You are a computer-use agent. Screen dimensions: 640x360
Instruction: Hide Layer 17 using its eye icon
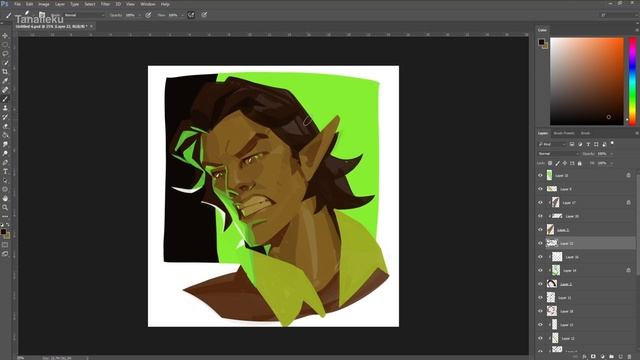[540, 202]
